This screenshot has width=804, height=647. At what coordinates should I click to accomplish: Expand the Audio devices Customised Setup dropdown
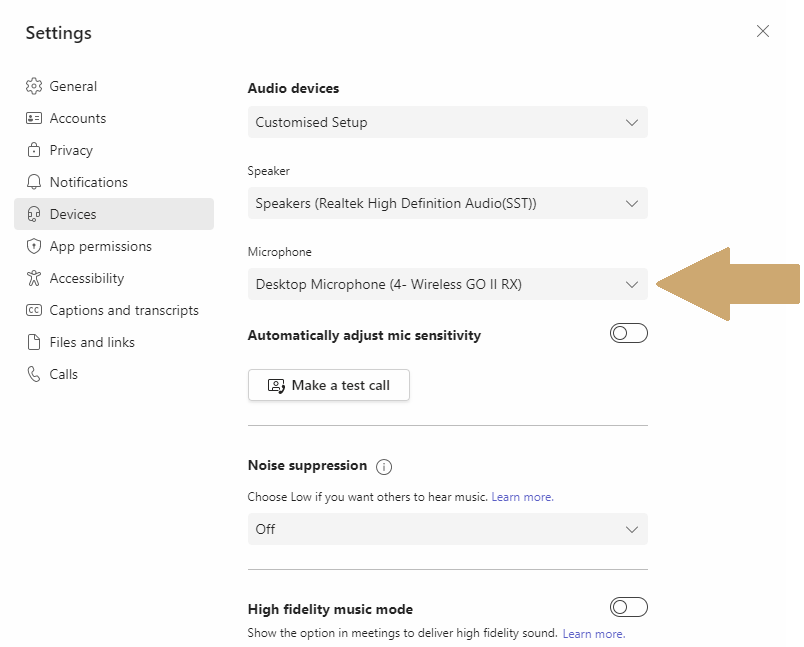(448, 122)
